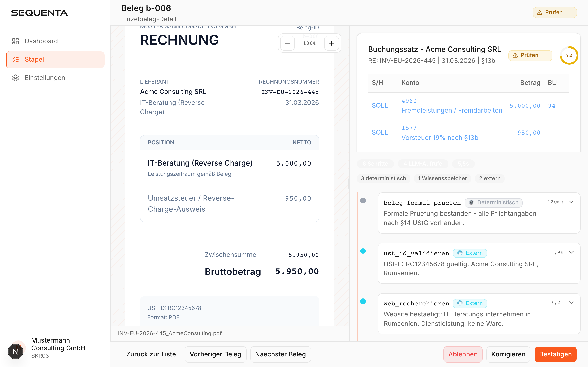Select the Dashboard grid icon in the sidebar
This screenshot has height=367, width=588.
pos(15,41)
